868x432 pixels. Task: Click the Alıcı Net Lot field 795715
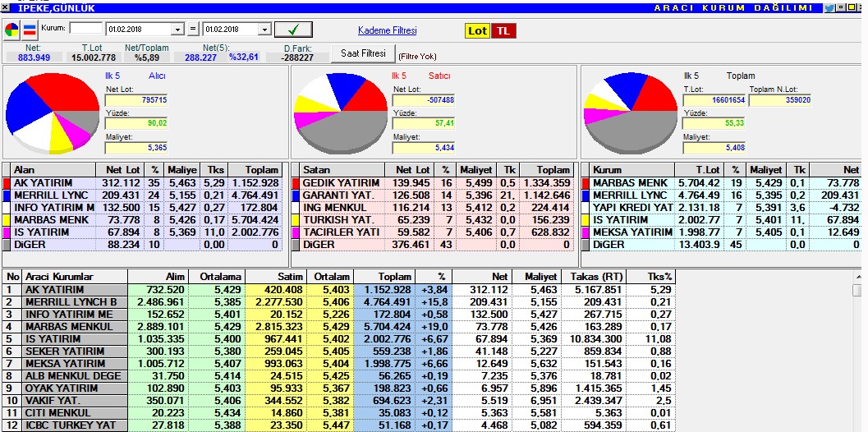point(136,100)
